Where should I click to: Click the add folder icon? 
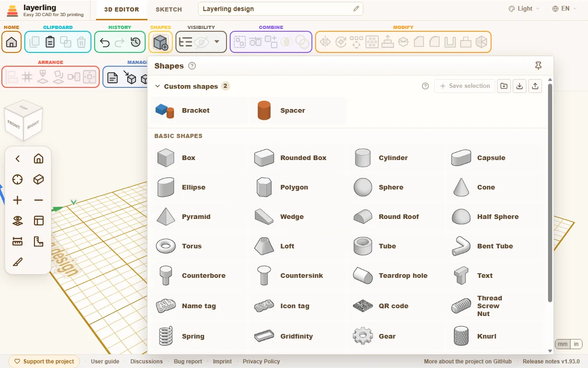[x=504, y=86]
